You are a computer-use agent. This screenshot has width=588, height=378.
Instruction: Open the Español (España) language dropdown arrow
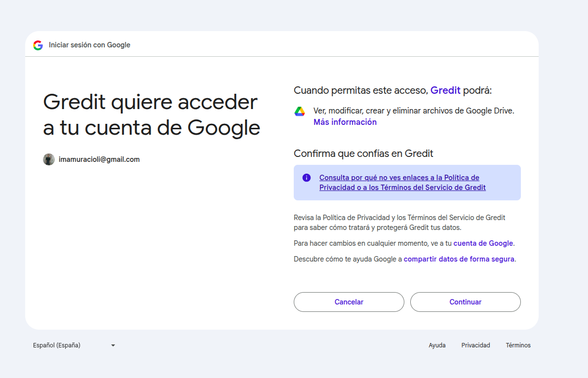(113, 345)
